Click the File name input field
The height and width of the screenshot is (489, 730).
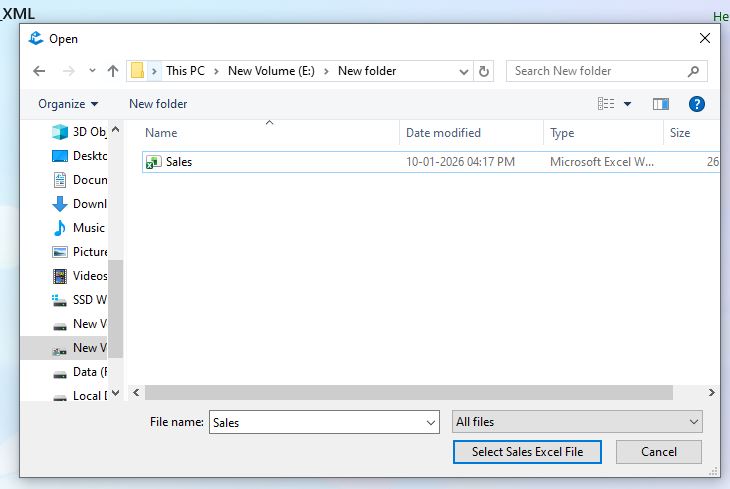coord(317,422)
